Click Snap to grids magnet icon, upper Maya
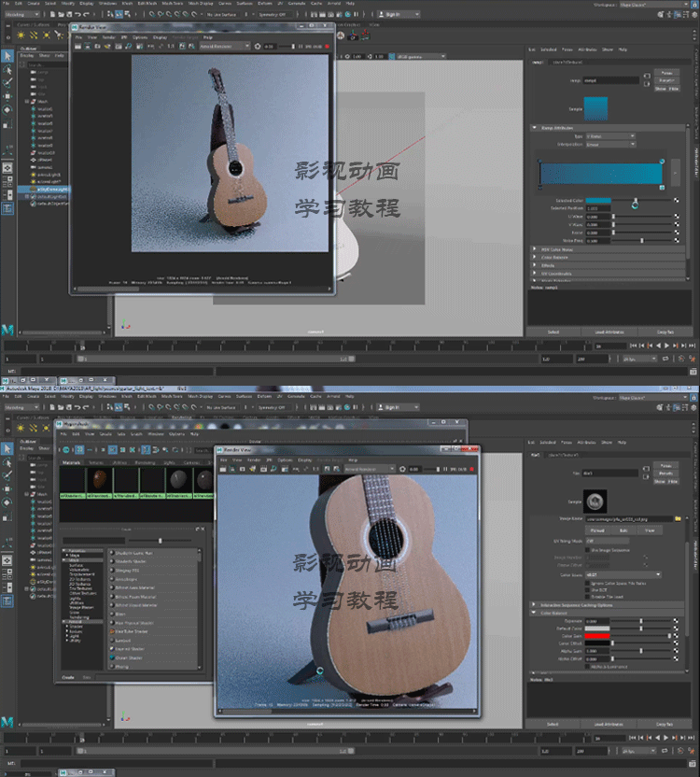The image size is (700, 777). (x=152, y=14)
